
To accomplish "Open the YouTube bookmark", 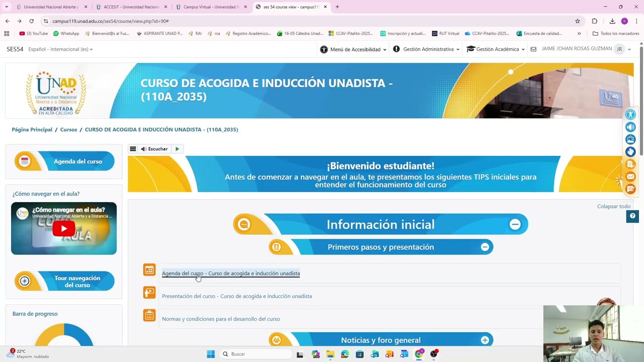I will (x=34, y=34).
